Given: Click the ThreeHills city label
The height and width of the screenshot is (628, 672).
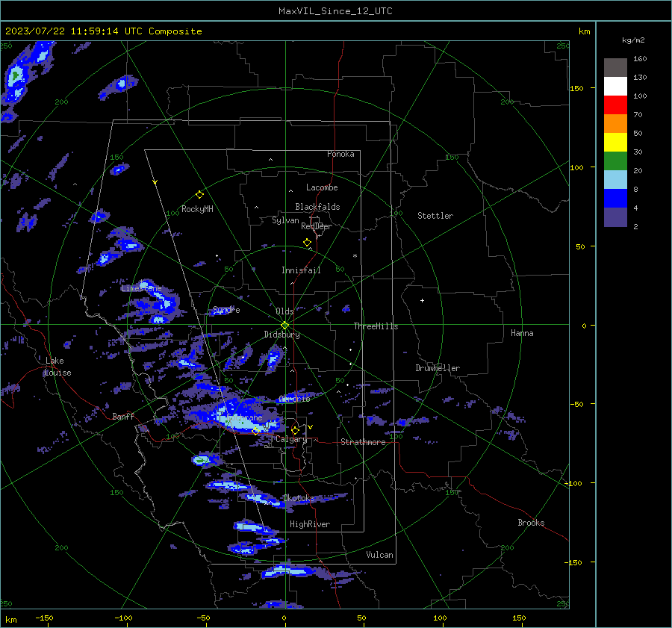Looking at the screenshot, I should [x=376, y=326].
